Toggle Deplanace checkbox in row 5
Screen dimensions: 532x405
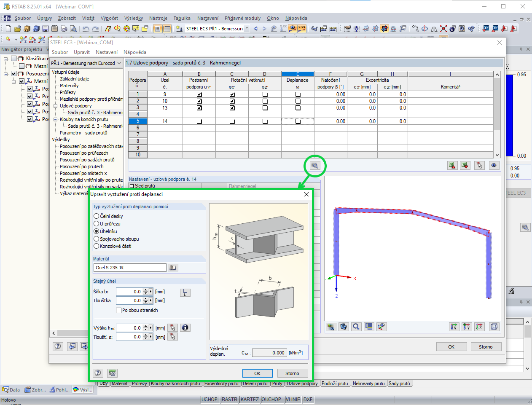(x=298, y=121)
